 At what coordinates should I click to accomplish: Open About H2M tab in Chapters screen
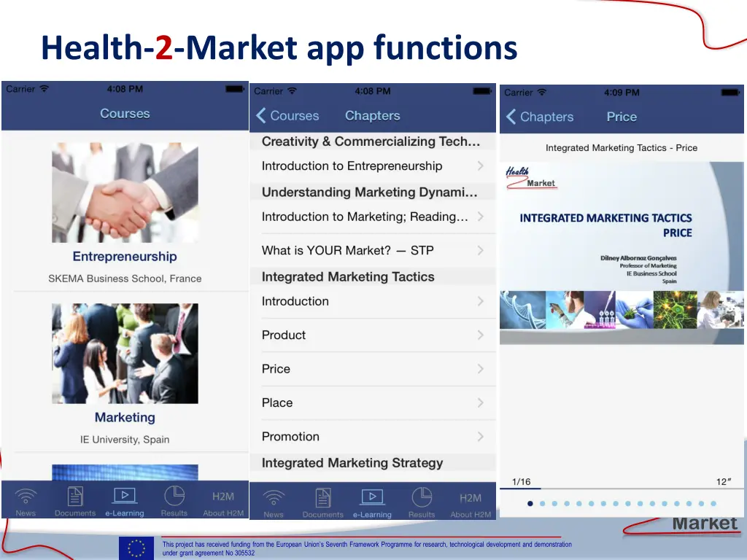click(471, 505)
